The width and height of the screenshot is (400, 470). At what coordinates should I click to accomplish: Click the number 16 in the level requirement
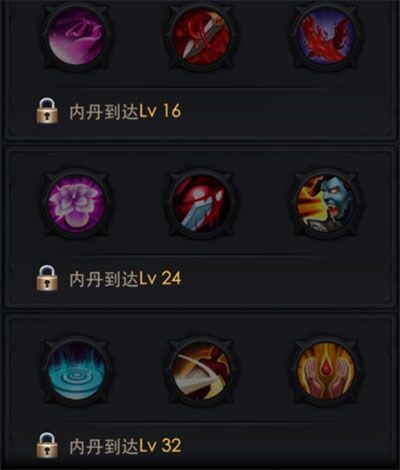click(172, 111)
